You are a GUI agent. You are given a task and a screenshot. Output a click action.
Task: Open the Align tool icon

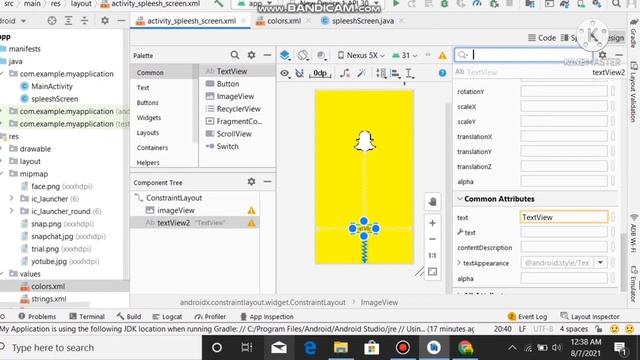[395, 73]
